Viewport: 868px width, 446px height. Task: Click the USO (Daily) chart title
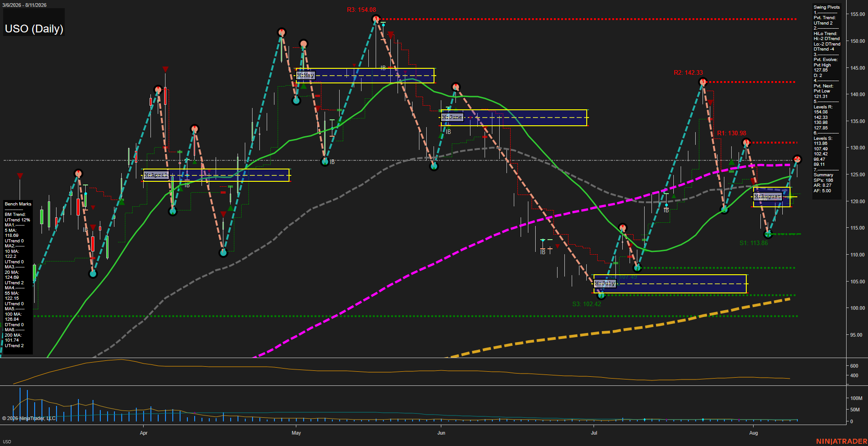tap(34, 29)
